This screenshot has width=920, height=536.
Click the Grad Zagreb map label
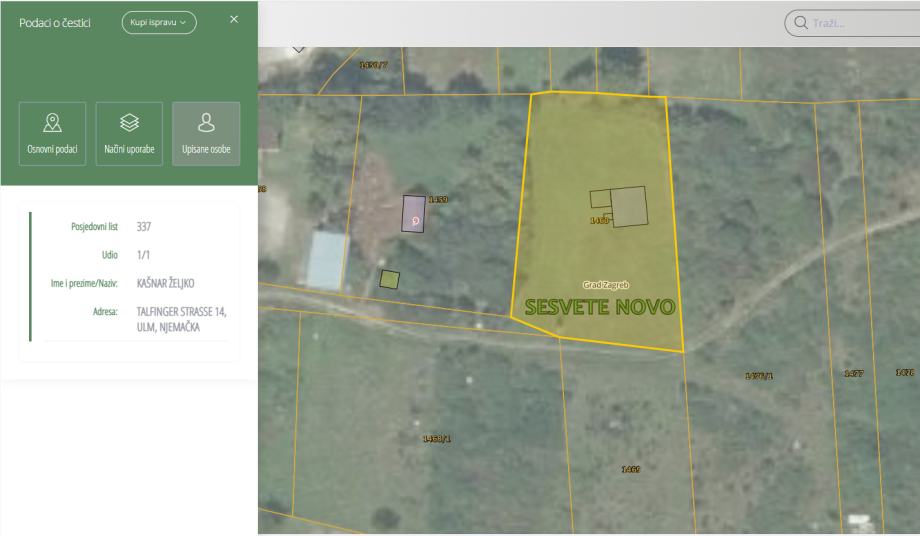[606, 285]
